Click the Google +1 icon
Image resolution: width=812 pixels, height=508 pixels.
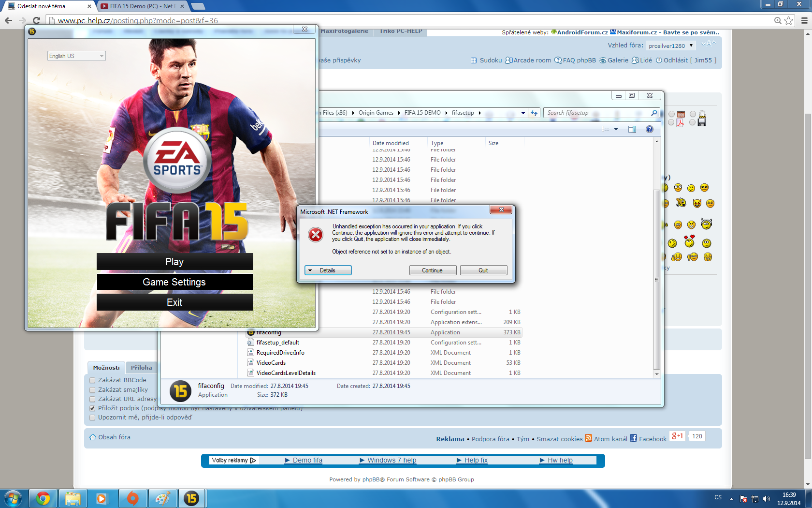(x=677, y=436)
